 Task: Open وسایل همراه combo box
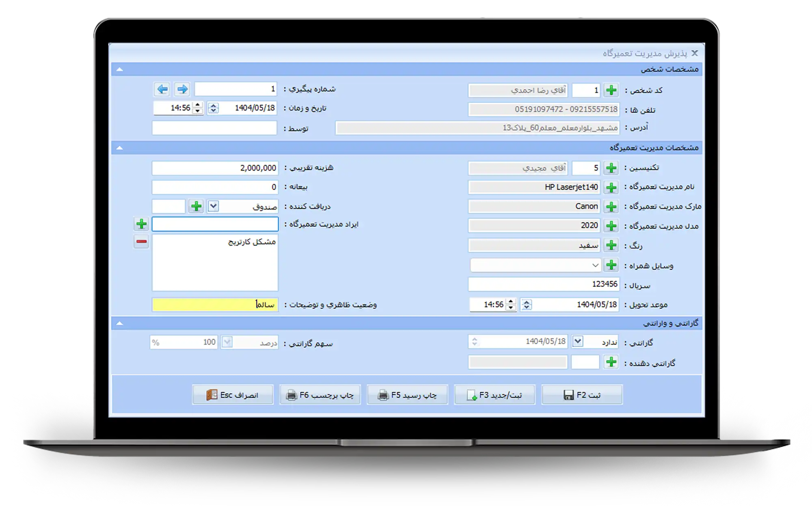pyautogui.click(x=595, y=265)
